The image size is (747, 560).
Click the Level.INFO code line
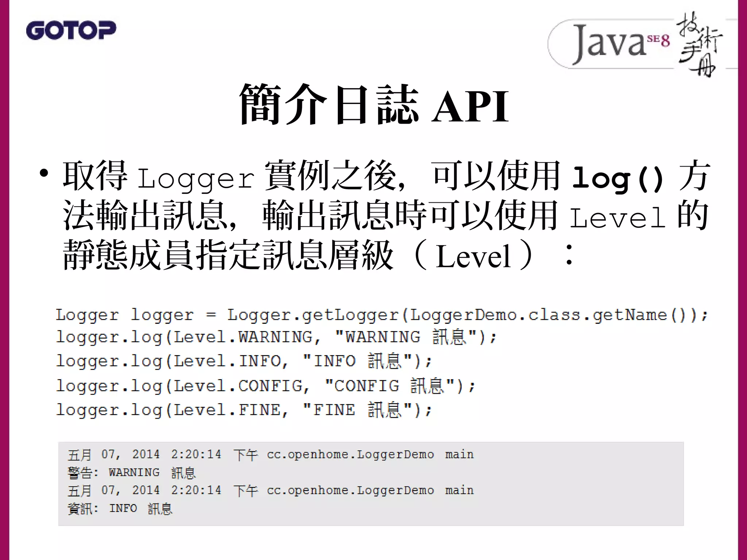(244, 361)
